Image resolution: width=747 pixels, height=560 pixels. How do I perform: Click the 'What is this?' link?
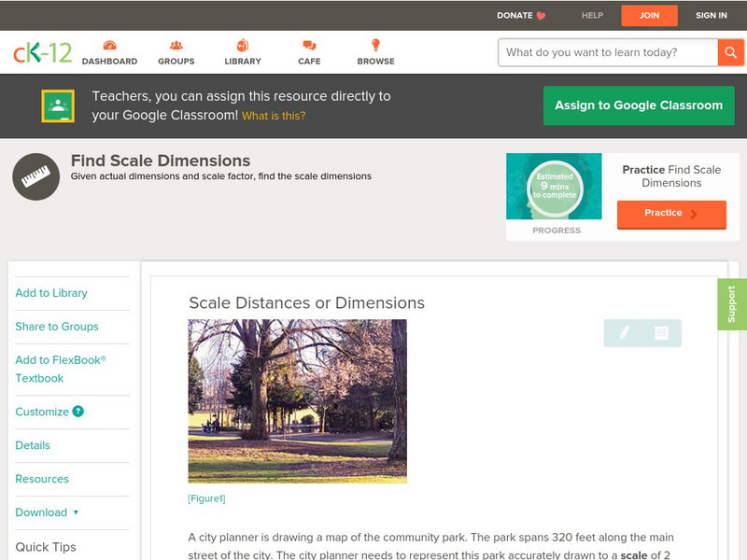click(x=274, y=116)
